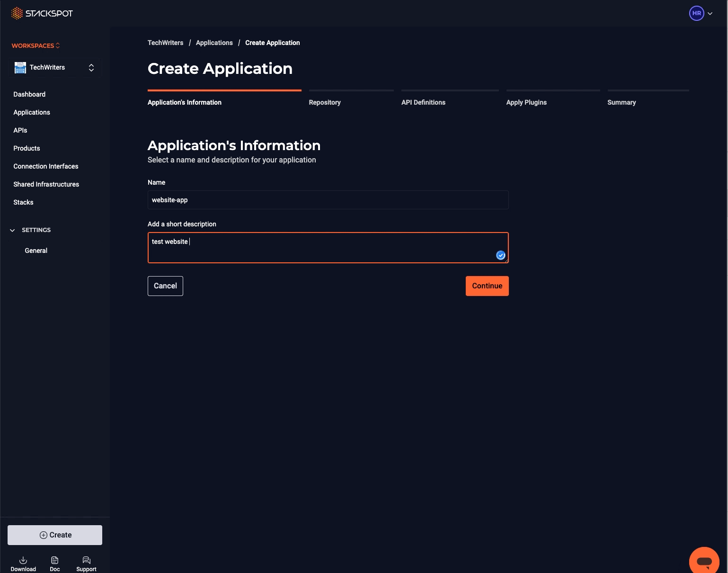Expand the Workspaces switcher

(x=36, y=45)
